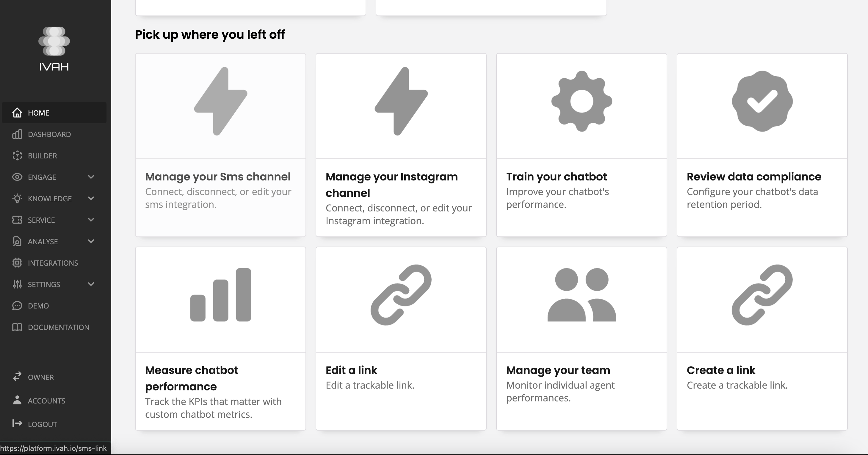
Task: Expand the Settings dropdown chevron
Action: [91, 284]
